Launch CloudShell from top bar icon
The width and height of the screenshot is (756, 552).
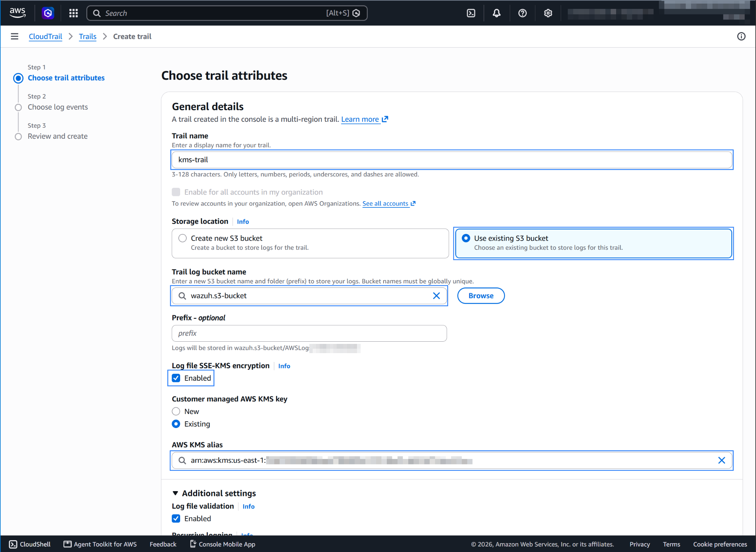(471, 13)
